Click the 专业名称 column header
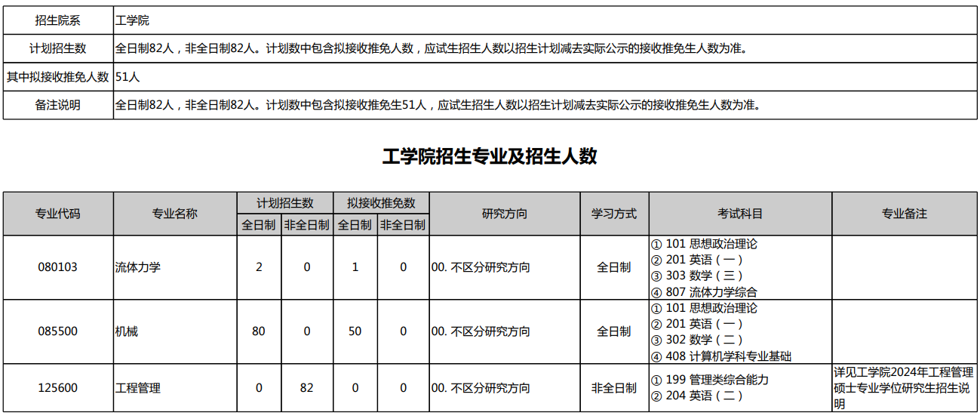 pos(174,214)
